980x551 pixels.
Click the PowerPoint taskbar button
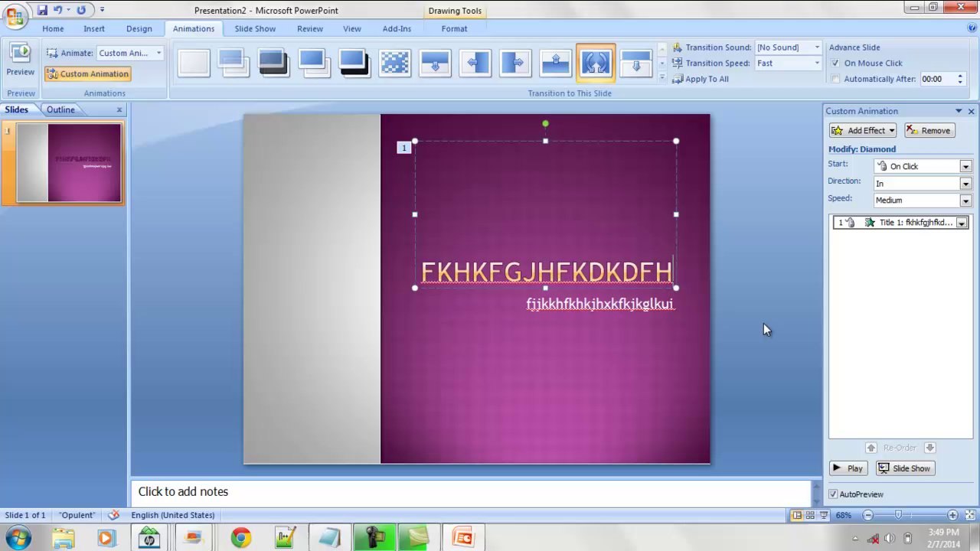(464, 538)
